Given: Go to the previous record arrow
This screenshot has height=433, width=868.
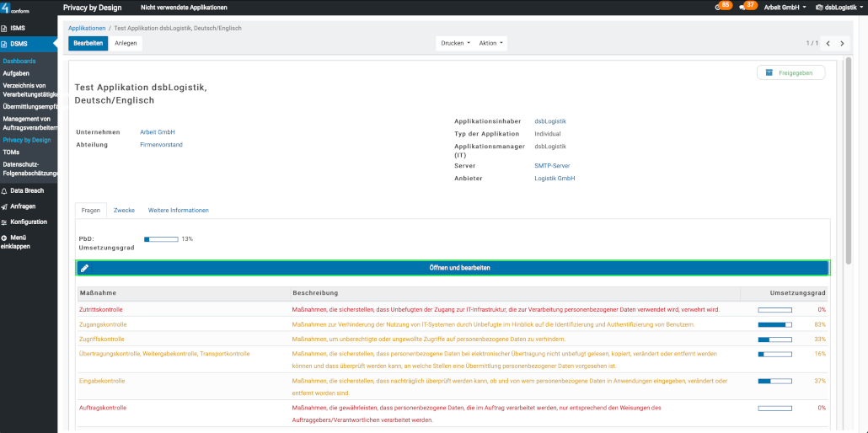Looking at the screenshot, I should point(828,43).
